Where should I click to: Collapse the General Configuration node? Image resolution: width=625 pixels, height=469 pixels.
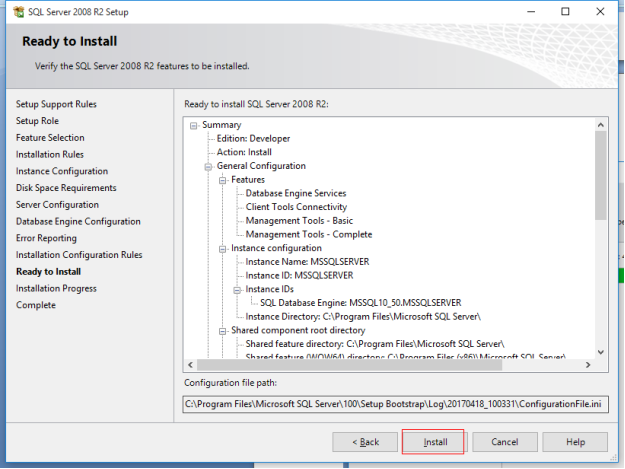(210, 166)
